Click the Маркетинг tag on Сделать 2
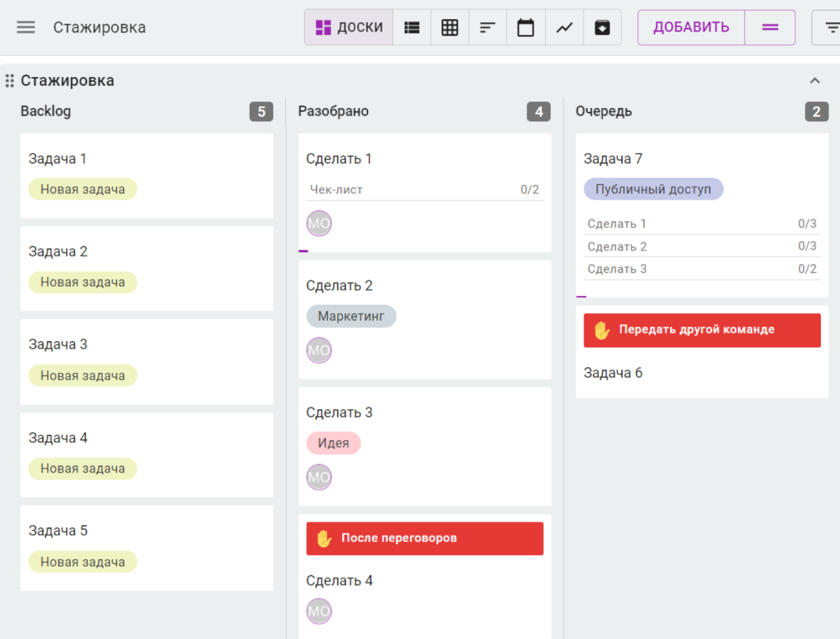The height and width of the screenshot is (639, 840). click(x=351, y=316)
